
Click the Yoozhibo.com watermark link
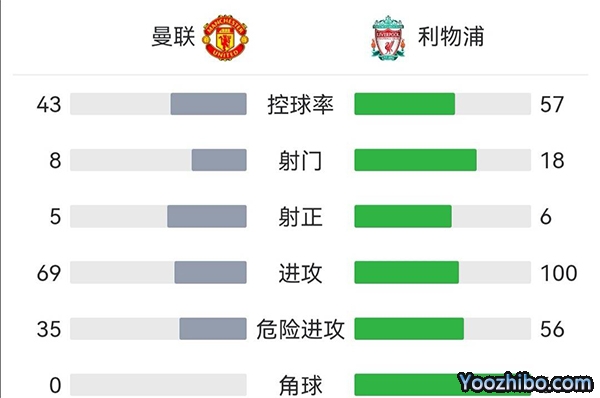[525, 383]
